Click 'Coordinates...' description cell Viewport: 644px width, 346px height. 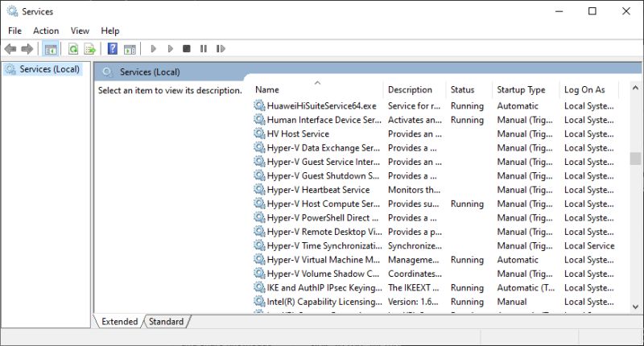coord(415,274)
